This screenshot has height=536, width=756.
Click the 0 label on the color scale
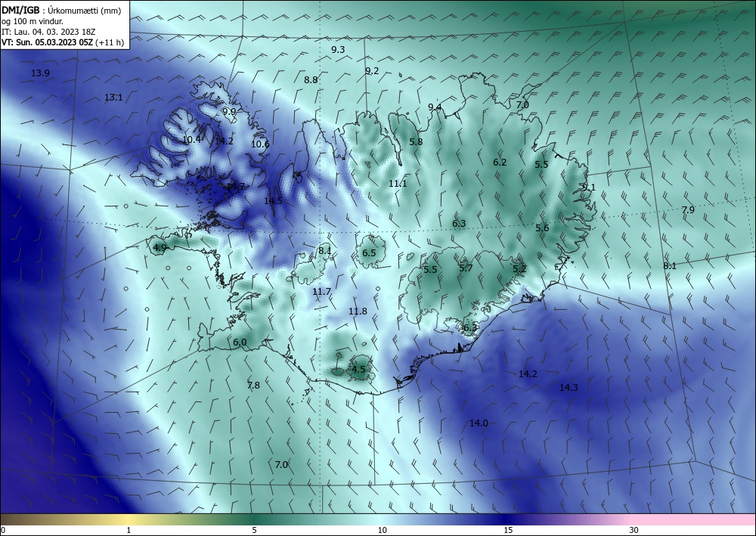click(x=3, y=530)
